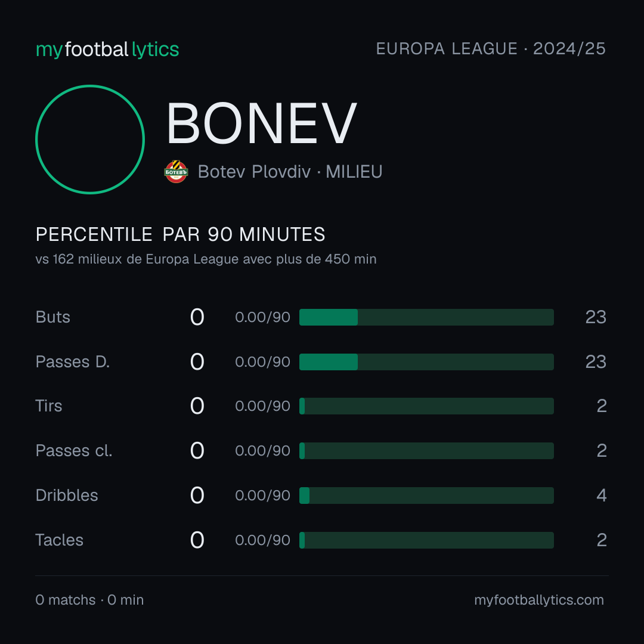Viewport: 644px width, 644px height.
Task: Click the Botev Plovdiv club crest icon
Action: pyautogui.click(x=176, y=172)
